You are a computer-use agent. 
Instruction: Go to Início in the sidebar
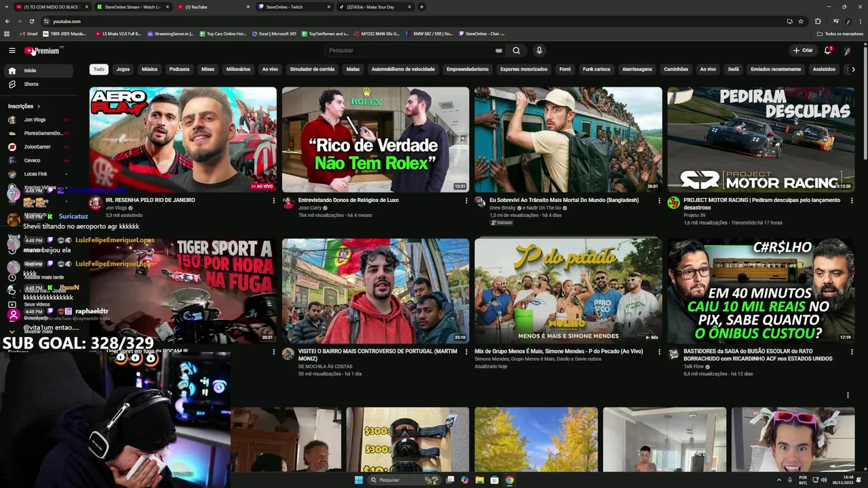pos(39,70)
